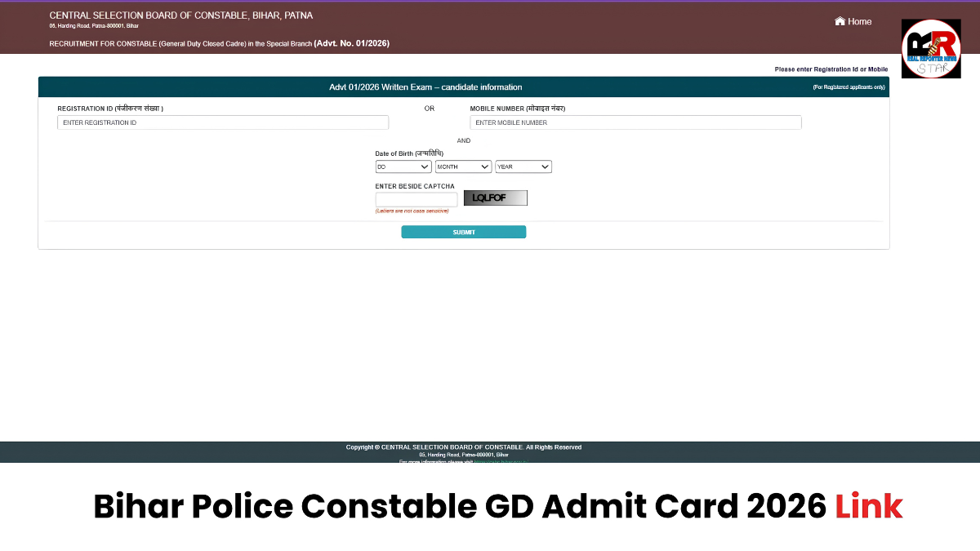Click the captcha text input box
Viewport: 980px width, 551px height.
coord(416,199)
